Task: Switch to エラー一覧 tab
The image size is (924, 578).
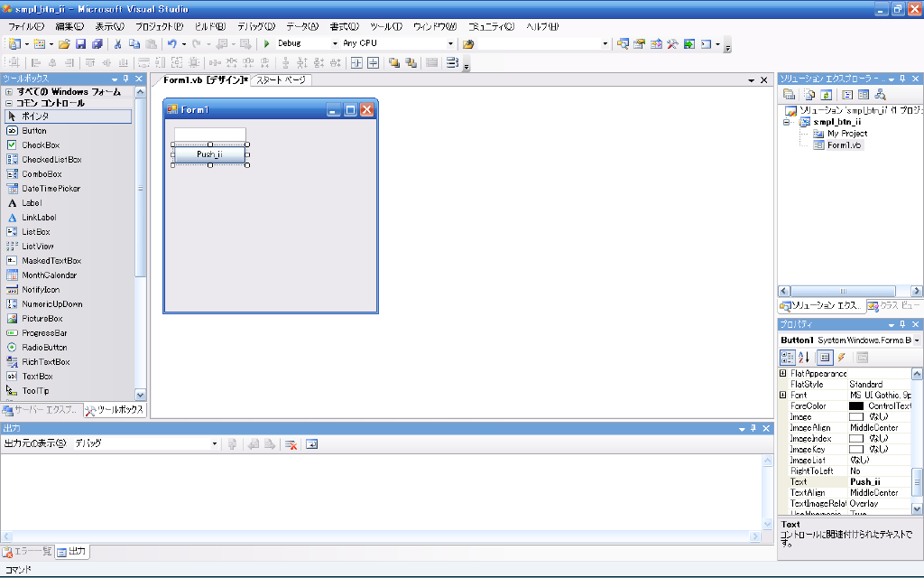Action: coord(28,552)
